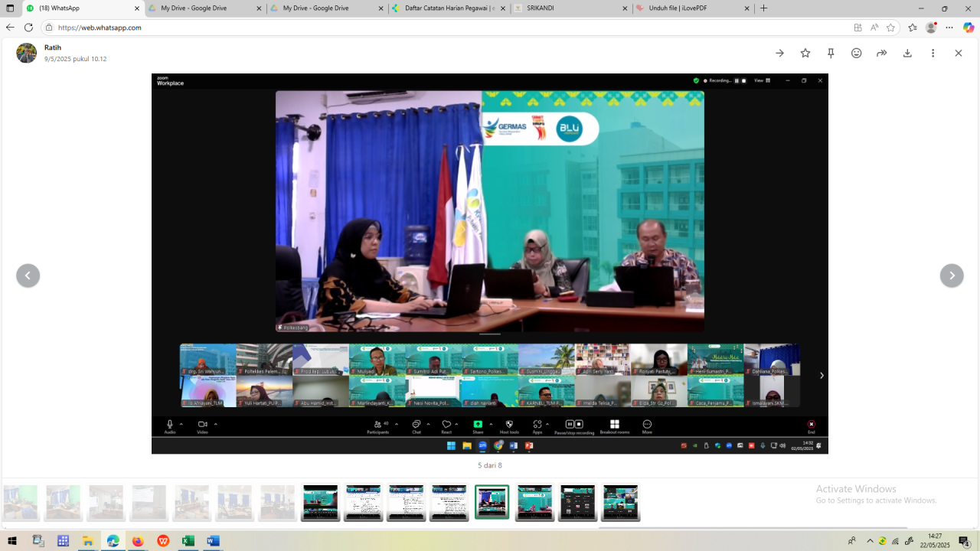Open the viewer's three-dot more options menu
The height and width of the screenshot is (551, 980).
933,53
